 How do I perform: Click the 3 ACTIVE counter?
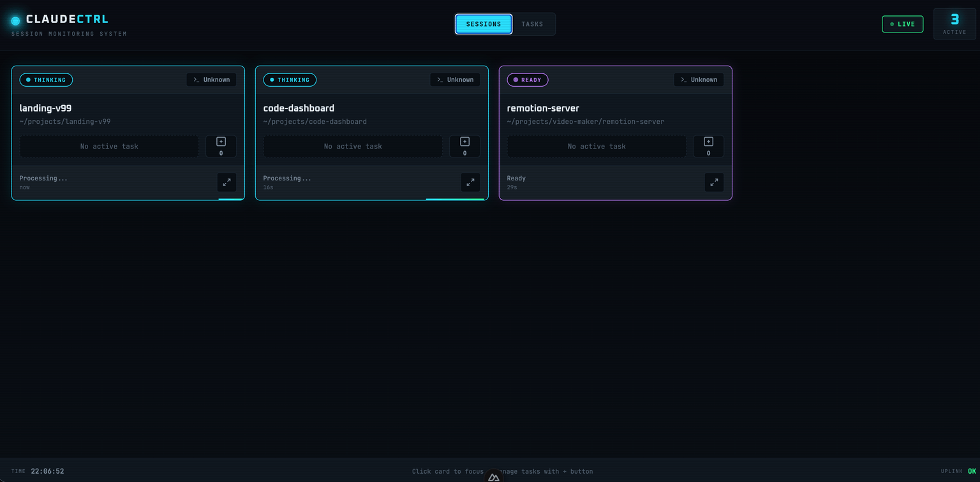[x=954, y=24]
